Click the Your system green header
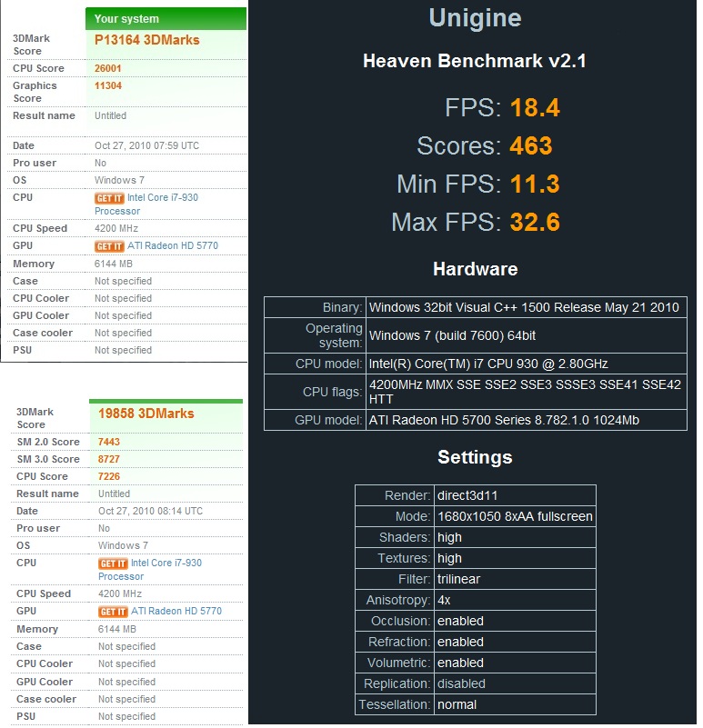703x728 pixels. (166, 18)
